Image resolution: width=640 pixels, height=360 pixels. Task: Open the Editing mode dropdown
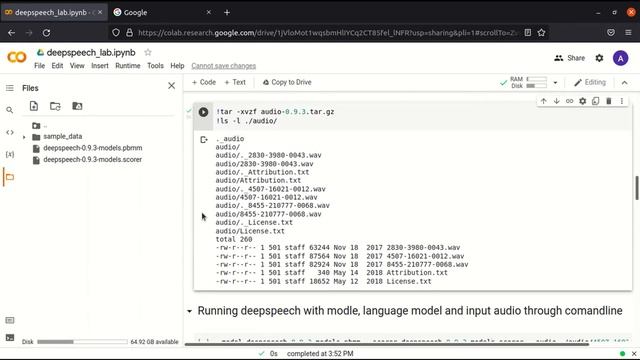[590, 82]
